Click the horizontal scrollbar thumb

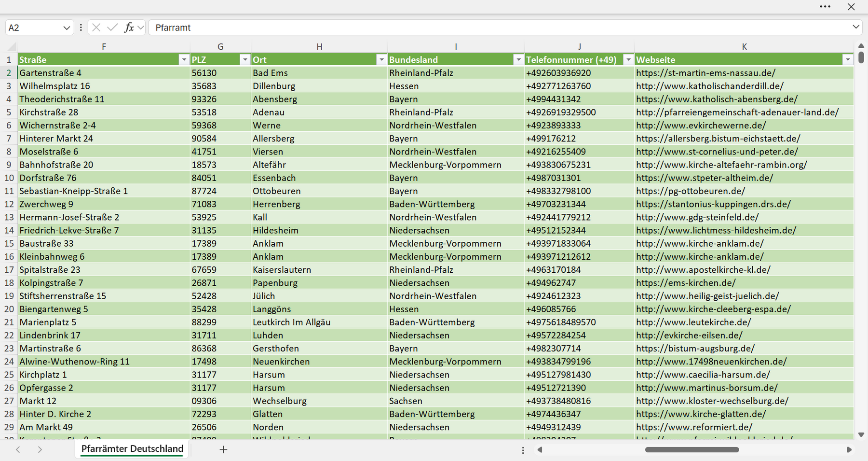click(x=692, y=449)
